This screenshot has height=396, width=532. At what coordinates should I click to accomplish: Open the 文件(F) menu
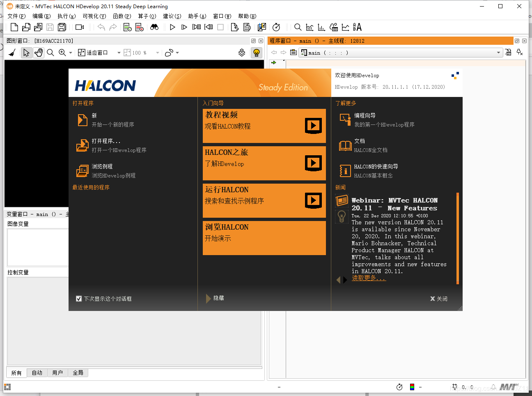pyautogui.click(x=17, y=16)
